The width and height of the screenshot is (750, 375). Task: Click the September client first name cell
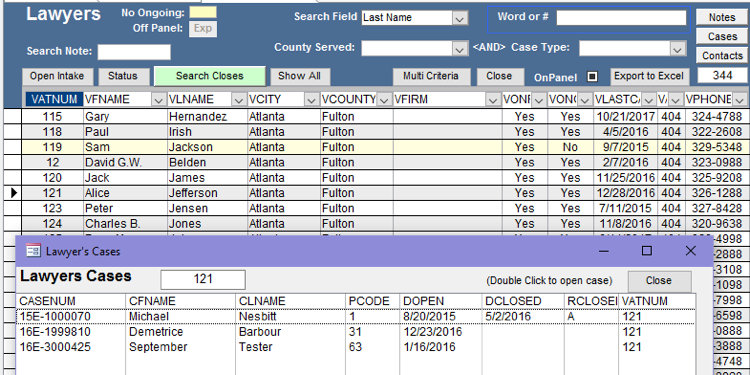[x=180, y=347]
